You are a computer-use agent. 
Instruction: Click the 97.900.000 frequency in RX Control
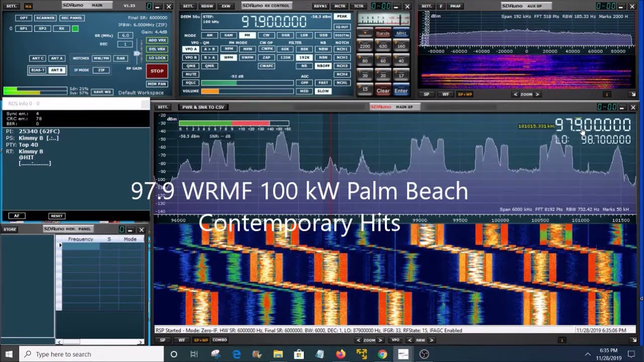click(274, 22)
